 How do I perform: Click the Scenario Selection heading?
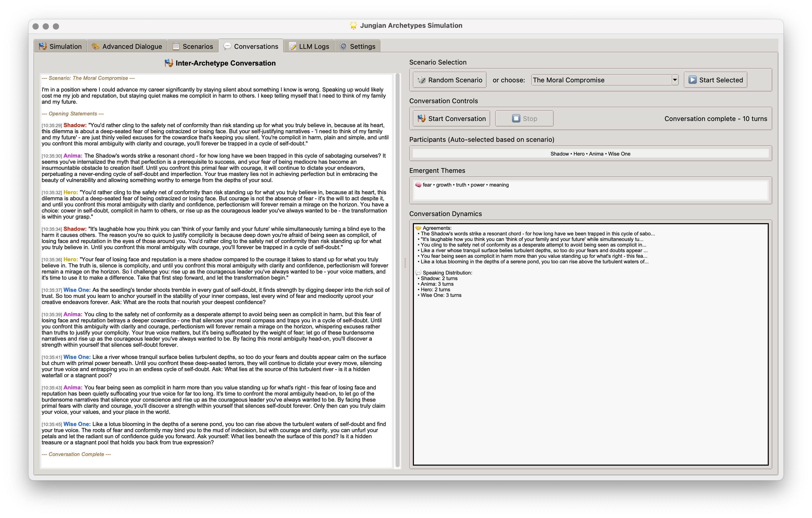438,62
